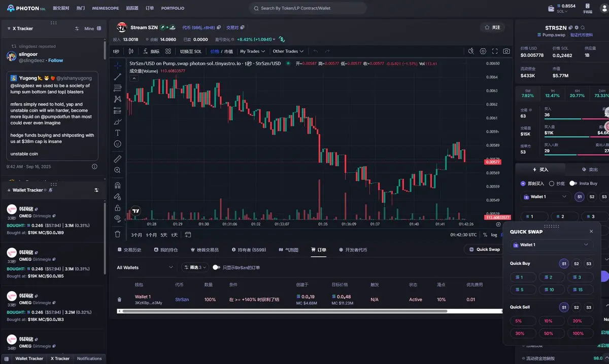The height and width of the screenshot is (364, 609).
Task: Open the fx indicators button
Action: point(151,51)
